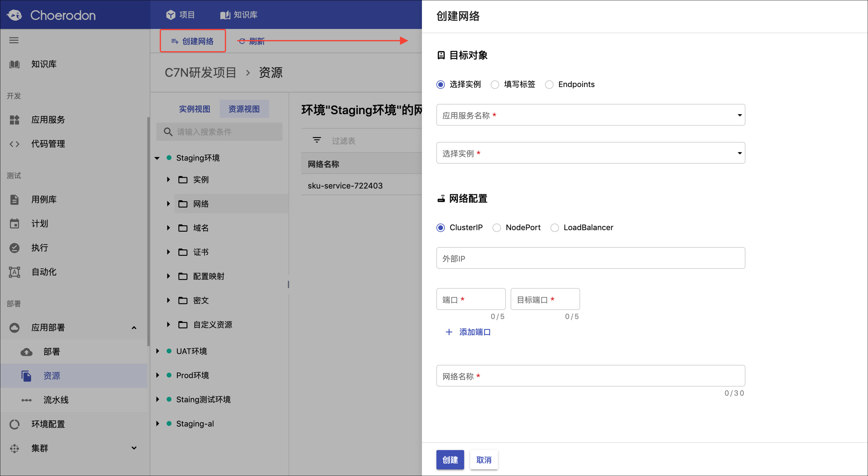This screenshot has width=868, height=476.
Task: Expand the 域名 folder arrow
Action: (x=168, y=228)
